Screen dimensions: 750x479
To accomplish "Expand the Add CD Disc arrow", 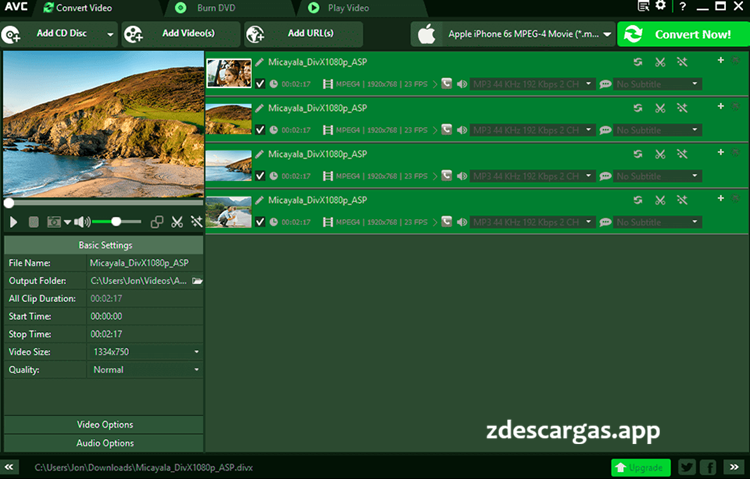I will (110, 34).
